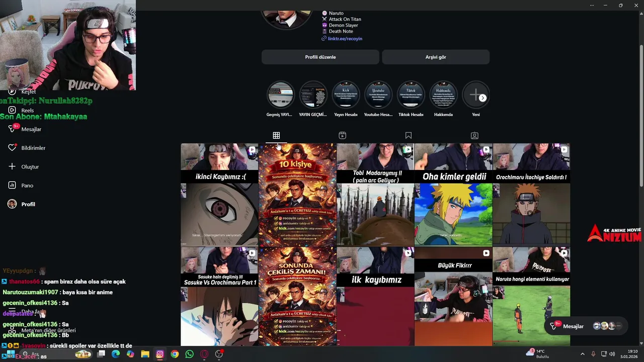This screenshot has width=644, height=362.
Task: Open the Hakkımda highlight
Action: point(443,99)
